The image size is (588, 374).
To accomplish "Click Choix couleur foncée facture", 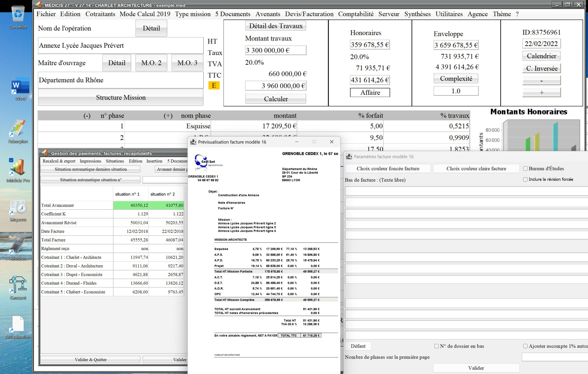I will pos(388,169).
